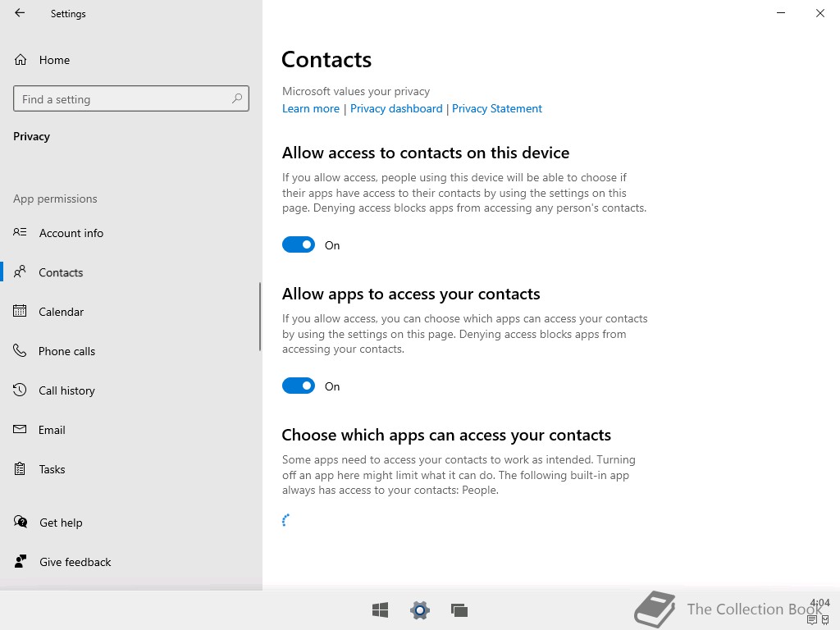Click the Privacy section label
Viewport: 840px width, 630px height.
(32, 137)
